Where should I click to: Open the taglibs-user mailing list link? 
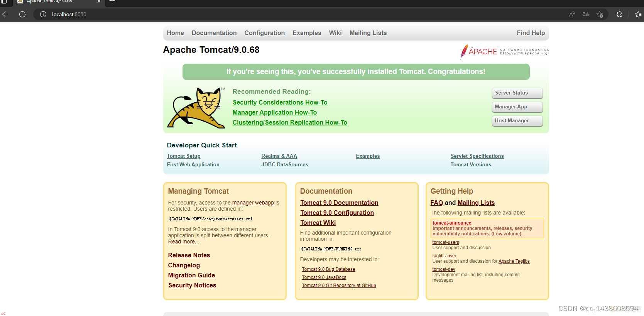444,256
